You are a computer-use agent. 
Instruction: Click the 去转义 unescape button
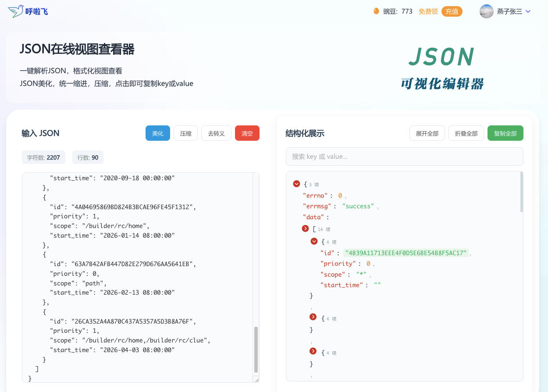(216, 133)
